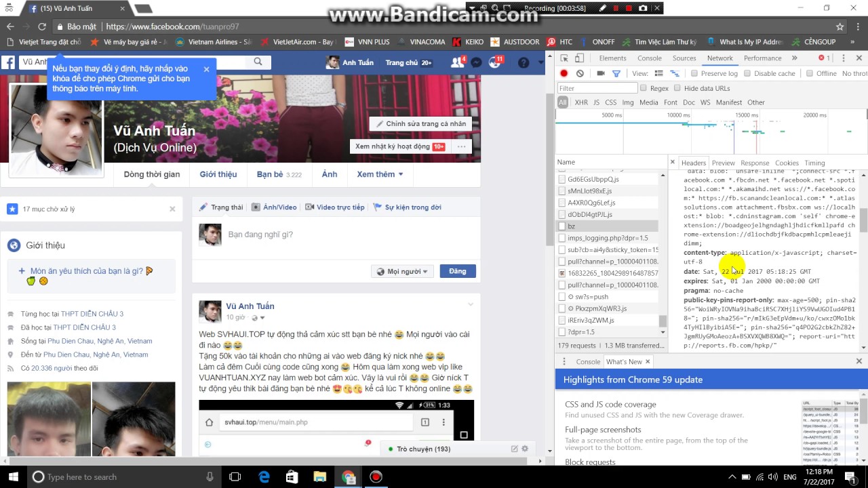This screenshot has height=488, width=868.
Task: Reload the page with the refresh icon
Action: pos(41,26)
